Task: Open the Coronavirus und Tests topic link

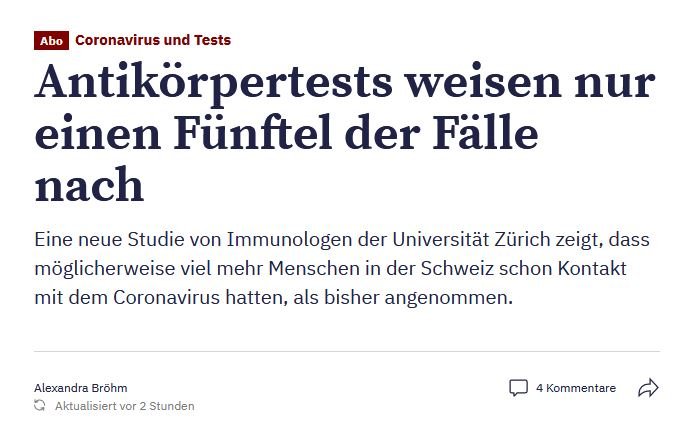Action: 153,41
